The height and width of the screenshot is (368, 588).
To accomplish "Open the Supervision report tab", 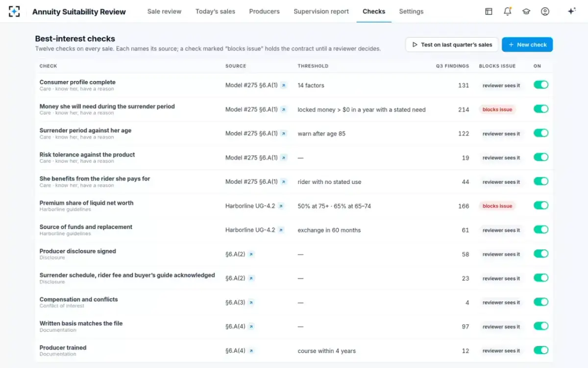I will coord(321,11).
